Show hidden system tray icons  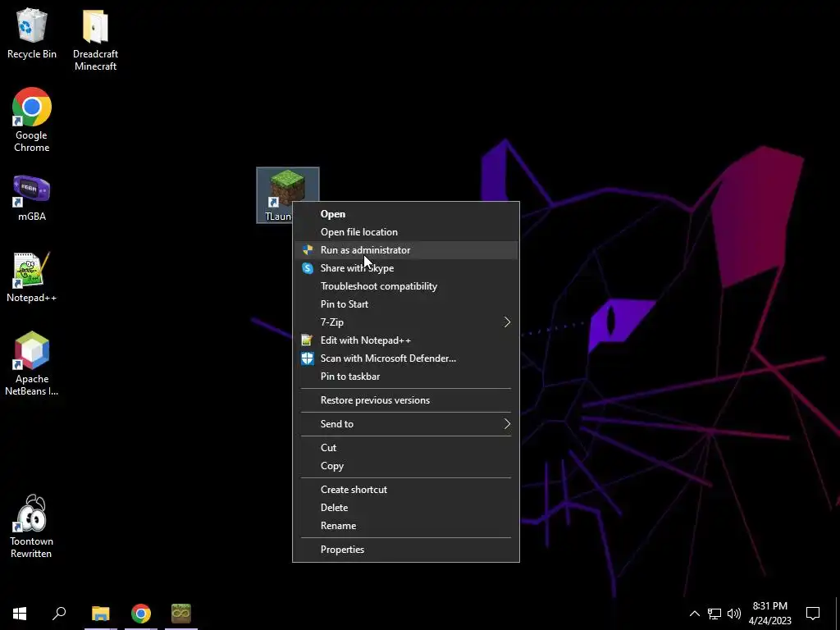(x=694, y=614)
